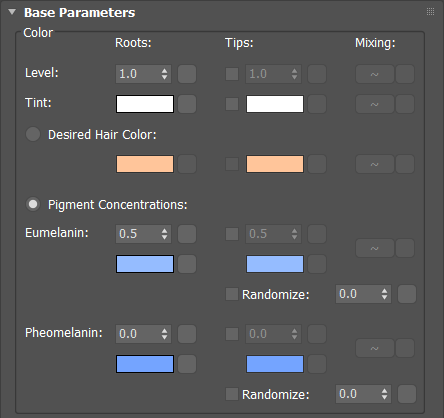Click the map button next to Roots Pheomelanin value

click(187, 334)
